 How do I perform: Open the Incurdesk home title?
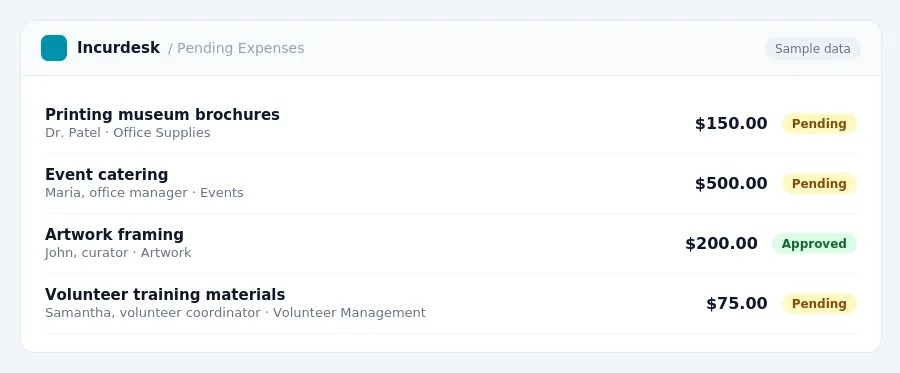pos(118,48)
